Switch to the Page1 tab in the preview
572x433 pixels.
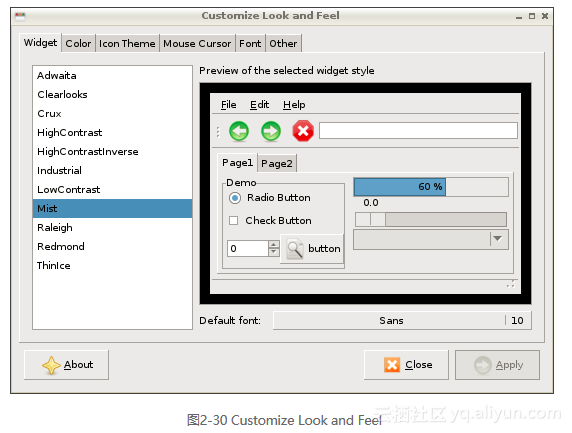[237, 163]
